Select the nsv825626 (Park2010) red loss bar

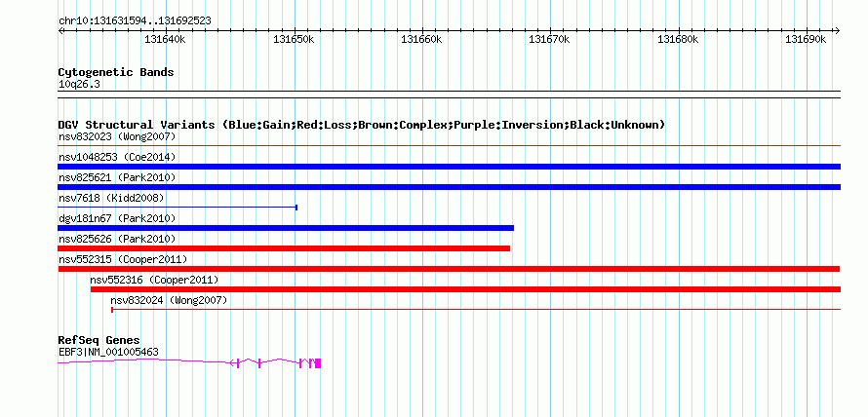point(284,248)
